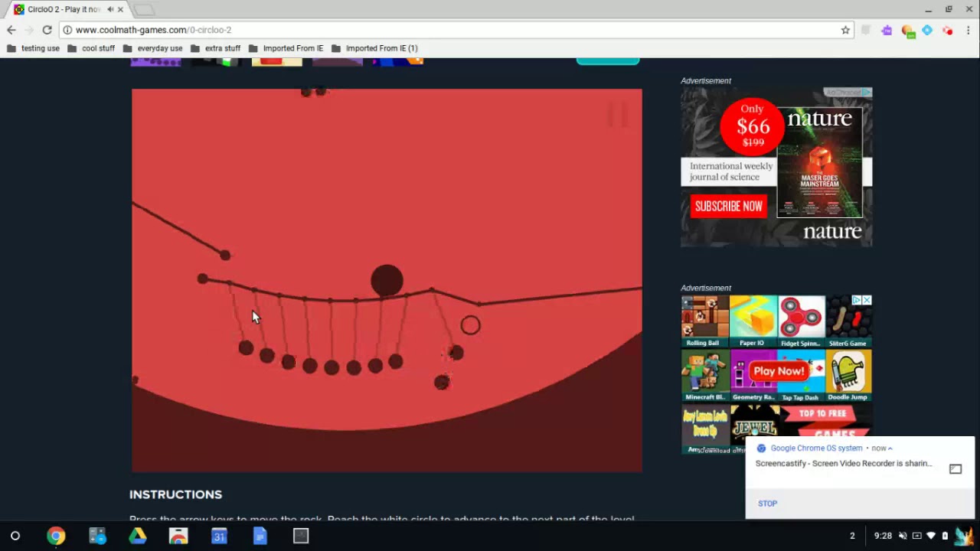Open the purple puzzle-piece extension

coord(887,30)
